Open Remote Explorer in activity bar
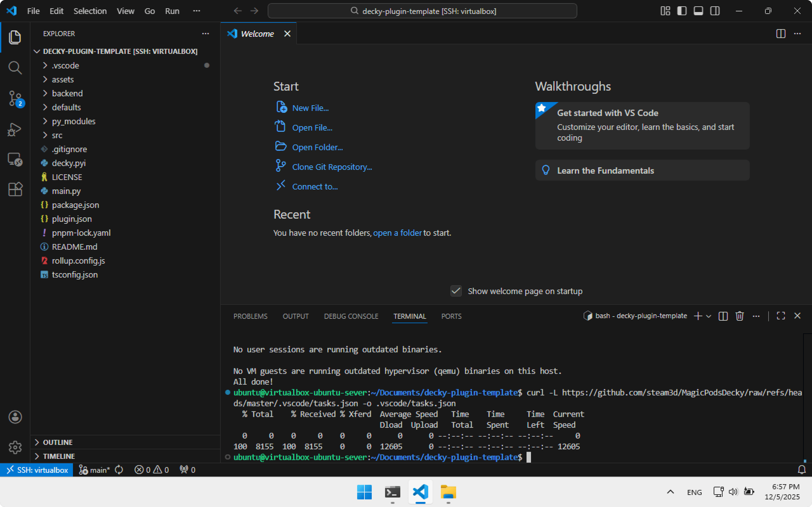Image resolution: width=812 pixels, height=507 pixels. [x=15, y=159]
